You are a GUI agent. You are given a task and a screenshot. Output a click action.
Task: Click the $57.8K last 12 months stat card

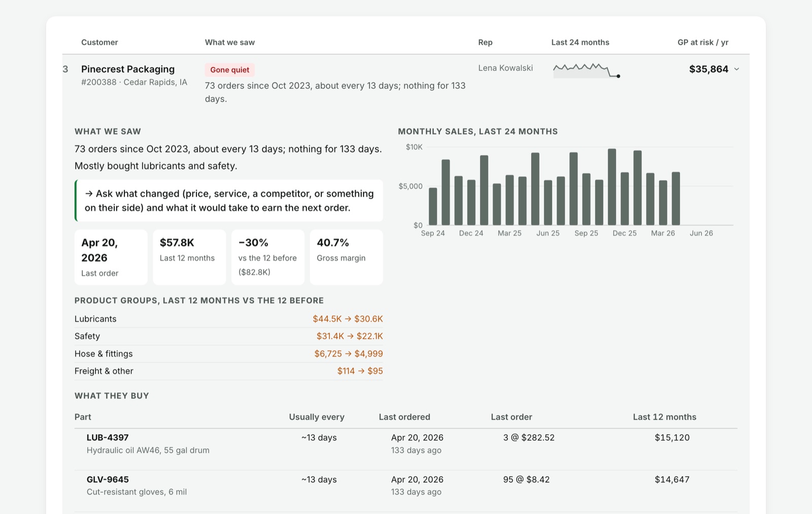pos(189,257)
